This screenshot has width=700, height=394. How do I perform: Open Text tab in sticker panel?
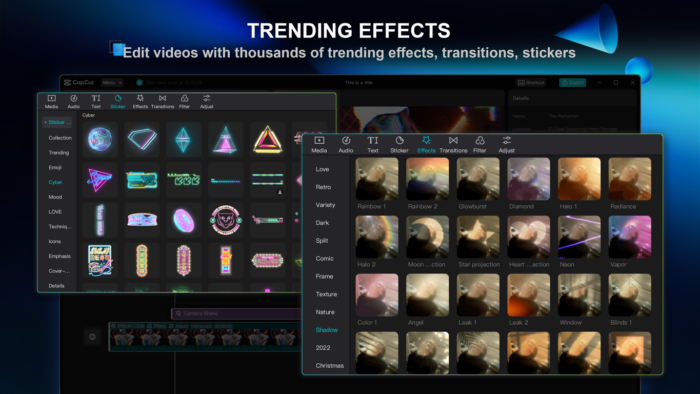pos(96,102)
